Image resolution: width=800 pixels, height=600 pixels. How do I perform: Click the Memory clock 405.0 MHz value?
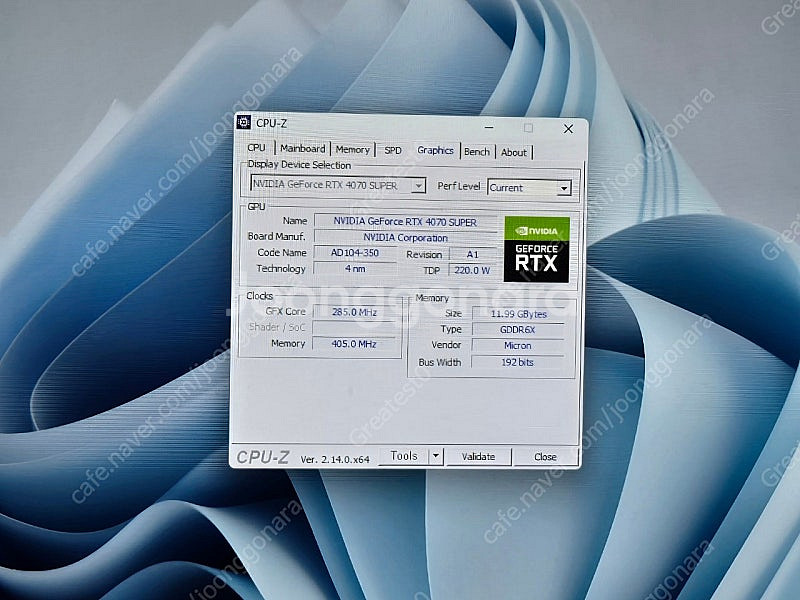(354, 344)
